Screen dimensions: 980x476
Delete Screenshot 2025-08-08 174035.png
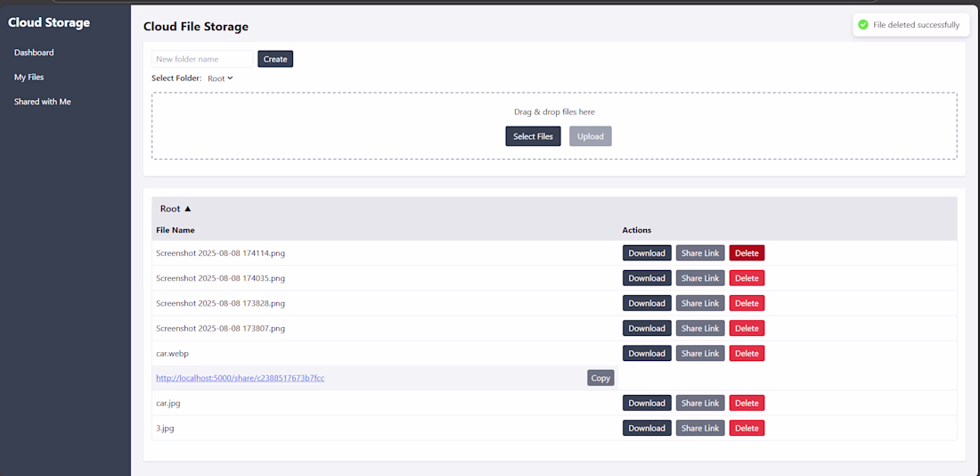(747, 278)
